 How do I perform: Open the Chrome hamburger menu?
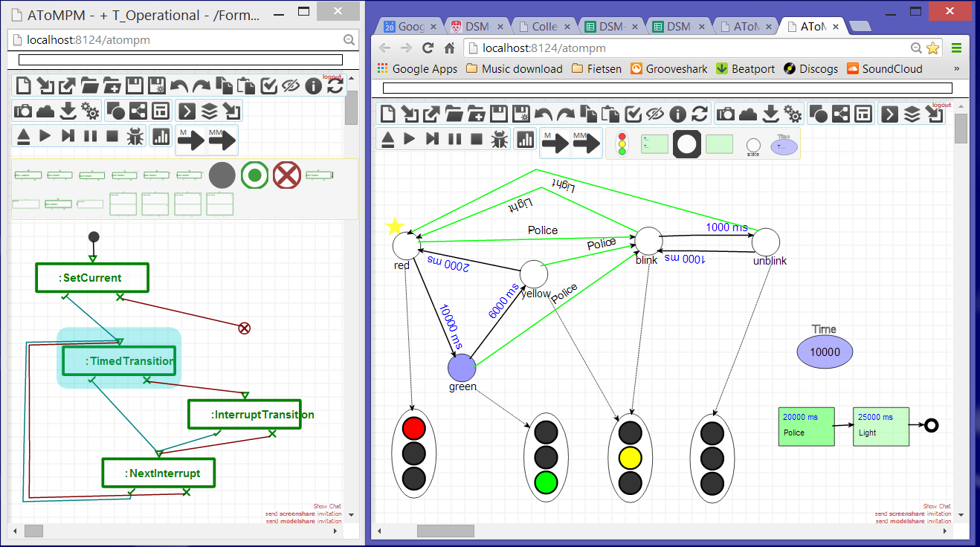pyautogui.click(x=956, y=48)
